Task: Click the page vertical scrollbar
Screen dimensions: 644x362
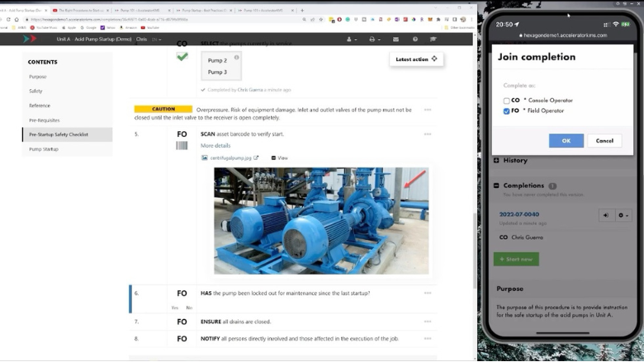Action: [x=475, y=250]
